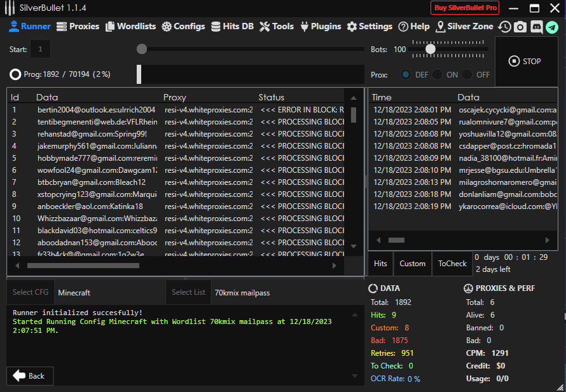Screen dimensions: 566x392
Task: Switch to the Custom results tab
Action: click(x=412, y=264)
